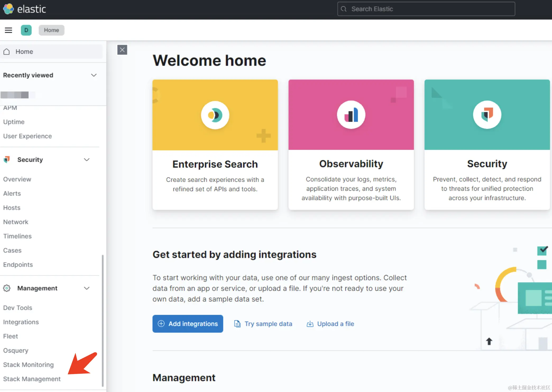Focus the Search Elastic field
This screenshot has height=392, width=552.
(426, 9)
